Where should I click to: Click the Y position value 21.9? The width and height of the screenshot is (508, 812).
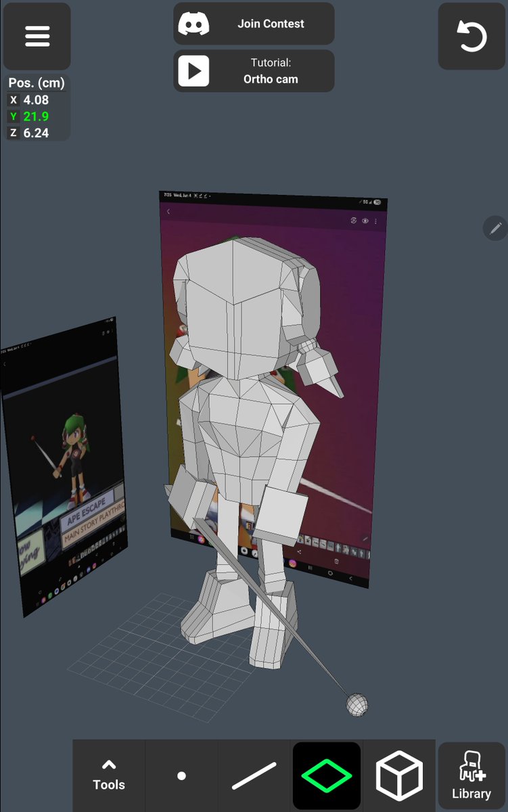tap(36, 116)
